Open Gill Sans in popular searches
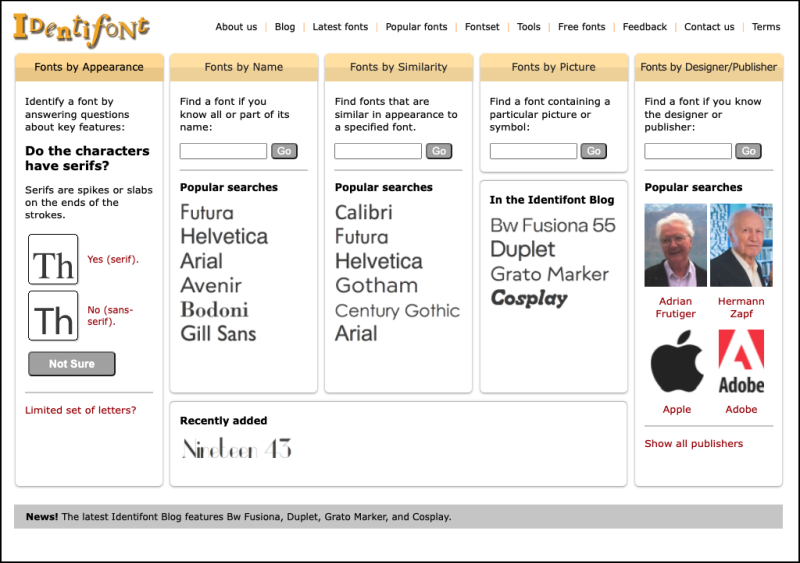Viewport: 800px width, 563px height. click(x=218, y=334)
